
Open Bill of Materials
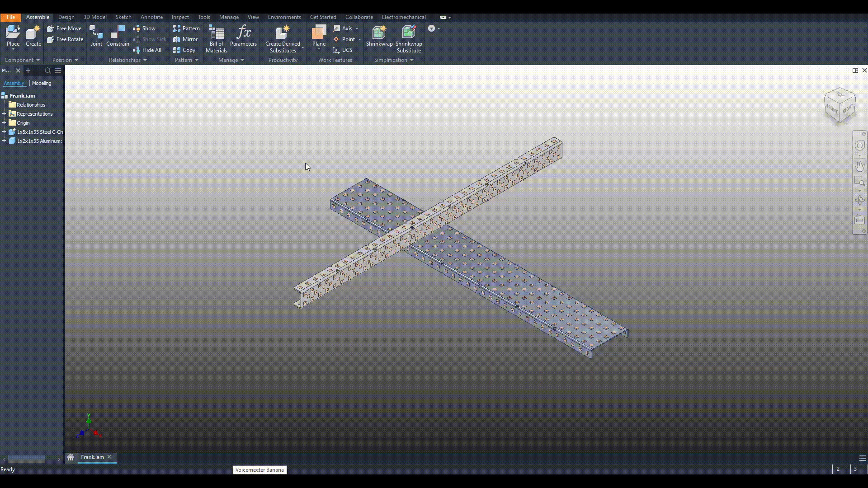(217, 39)
